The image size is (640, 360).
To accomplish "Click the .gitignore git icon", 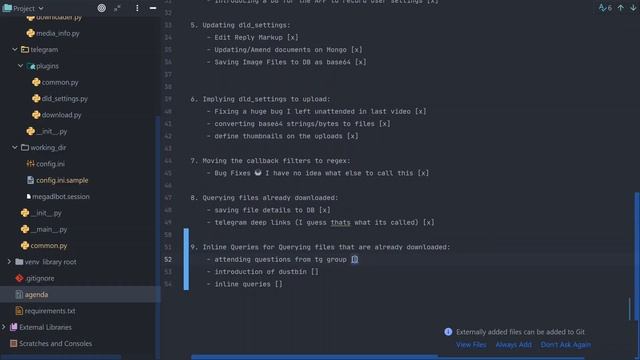I will click(x=19, y=278).
